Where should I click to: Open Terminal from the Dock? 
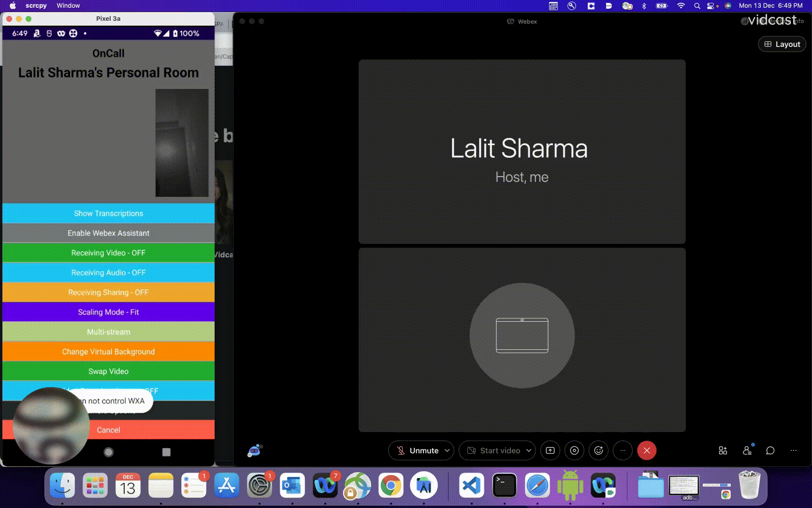[x=505, y=485]
